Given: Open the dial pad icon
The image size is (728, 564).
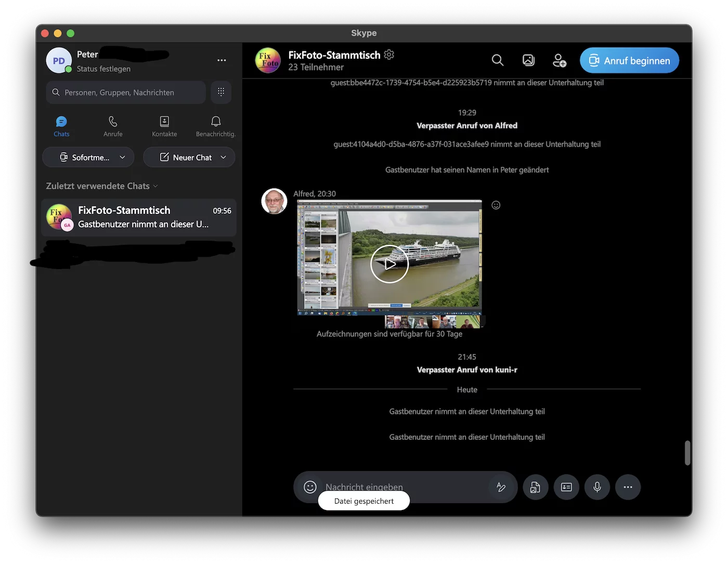Looking at the screenshot, I should 221,92.
